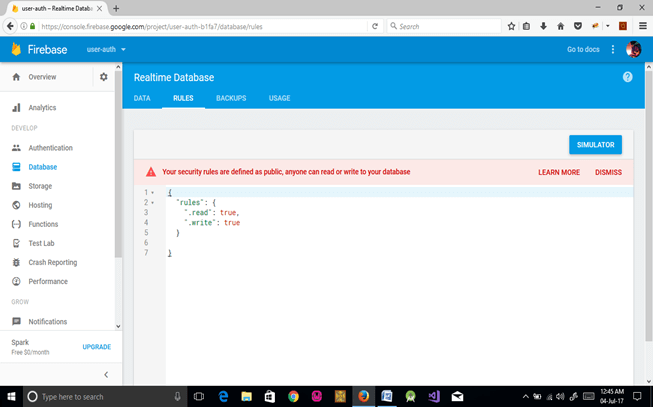Click the Firebase flame logo
This screenshot has height=407, width=653.
(x=16, y=49)
